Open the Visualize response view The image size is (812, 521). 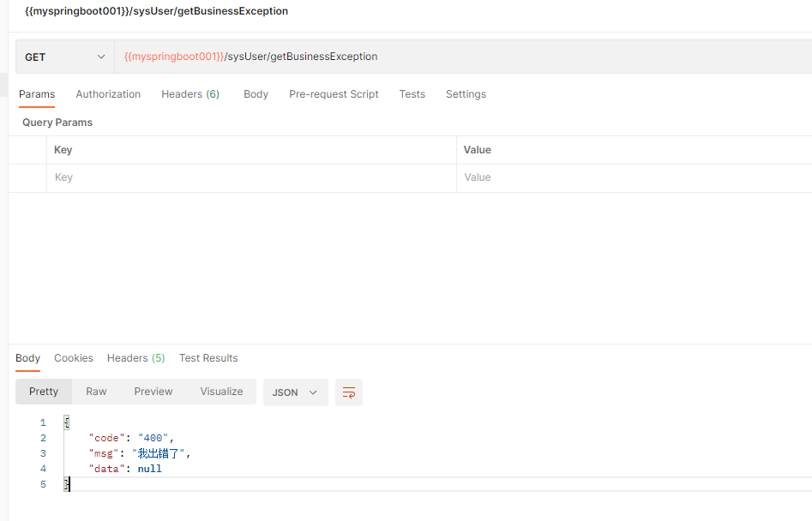[221, 392]
